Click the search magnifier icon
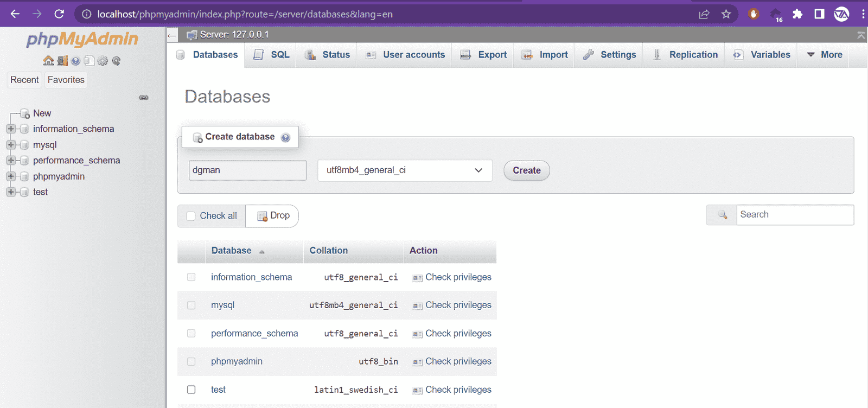Screen dimensions: 868x408 [722, 215]
